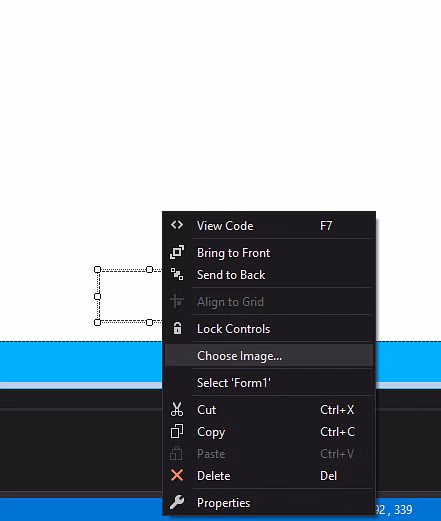Image resolution: width=441 pixels, height=521 pixels.
Task: Click the grayed Align to Grid icon
Action: click(x=177, y=301)
